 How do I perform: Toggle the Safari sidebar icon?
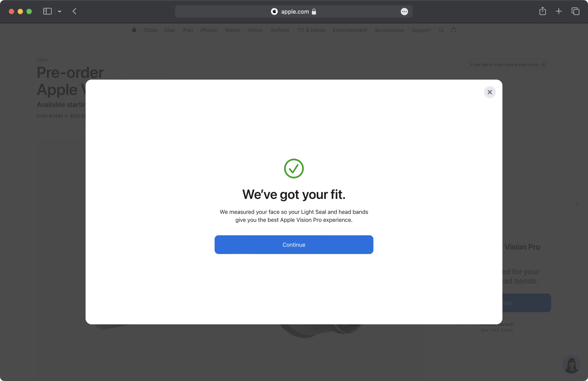point(48,11)
